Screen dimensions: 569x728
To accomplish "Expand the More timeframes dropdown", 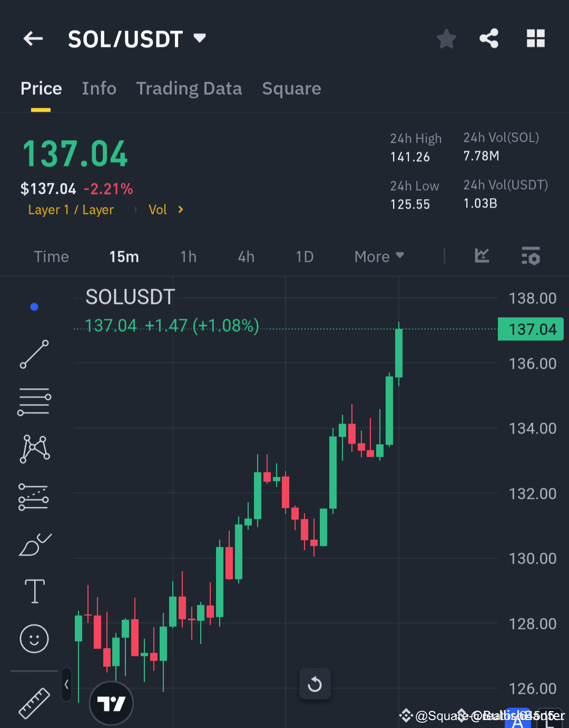I will pyautogui.click(x=379, y=257).
